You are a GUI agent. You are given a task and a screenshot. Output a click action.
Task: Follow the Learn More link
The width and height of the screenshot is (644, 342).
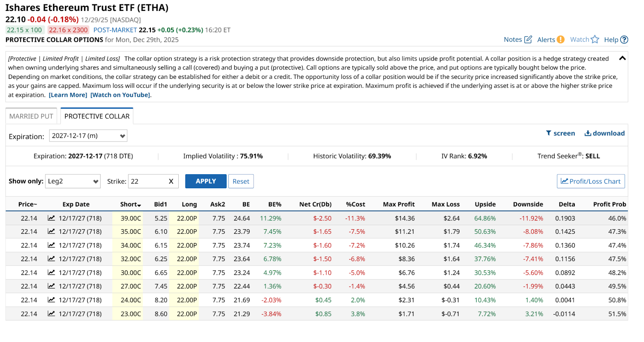(x=68, y=95)
